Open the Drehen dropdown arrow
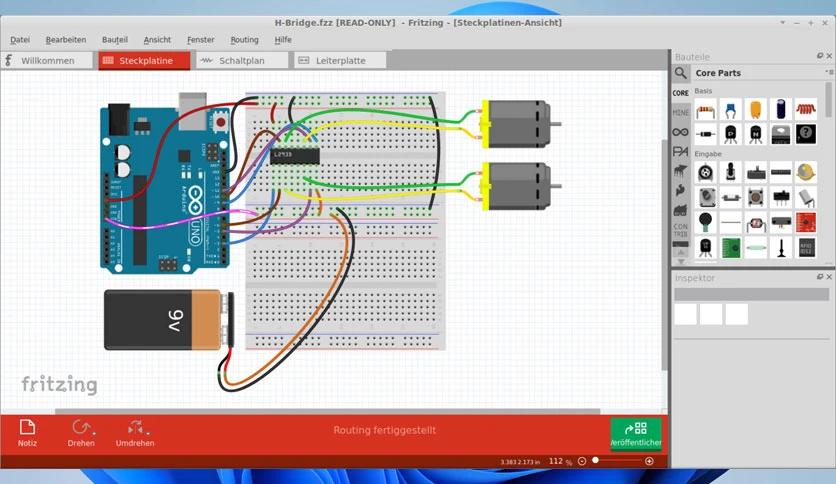This screenshot has height=484, width=836. click(94, 433)
